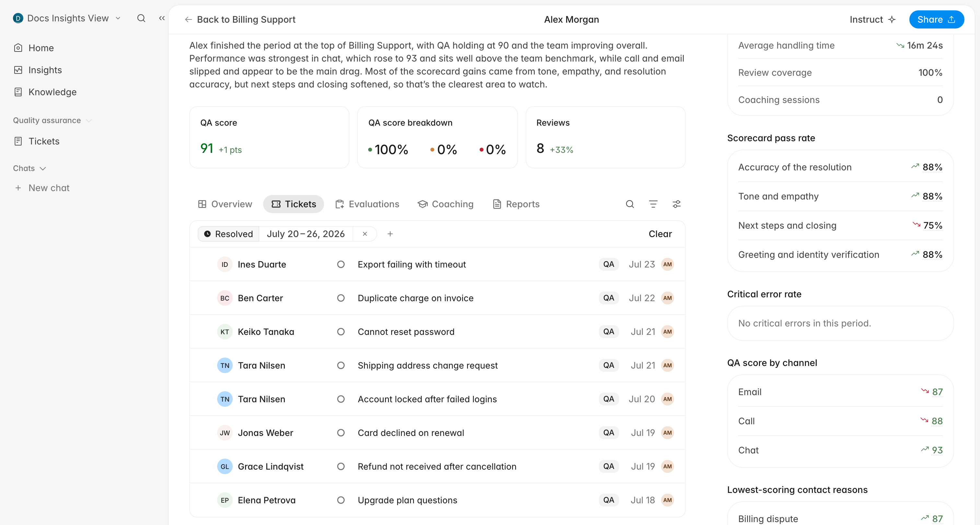Select the Tickets tab
The height and width of the screenshot is (525, 980).
point(294,204)
